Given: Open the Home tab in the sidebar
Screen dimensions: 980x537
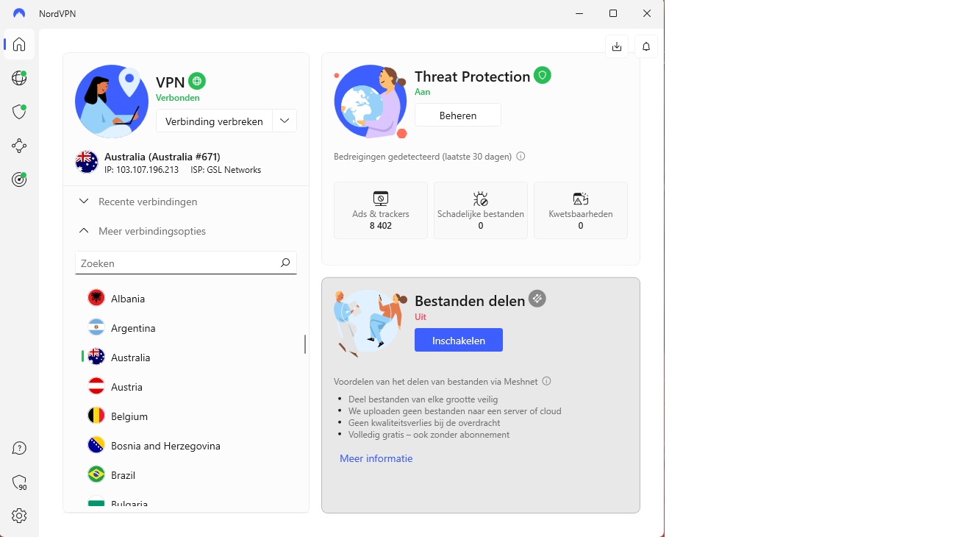Looking at the screenshot, I should (19, 45).
